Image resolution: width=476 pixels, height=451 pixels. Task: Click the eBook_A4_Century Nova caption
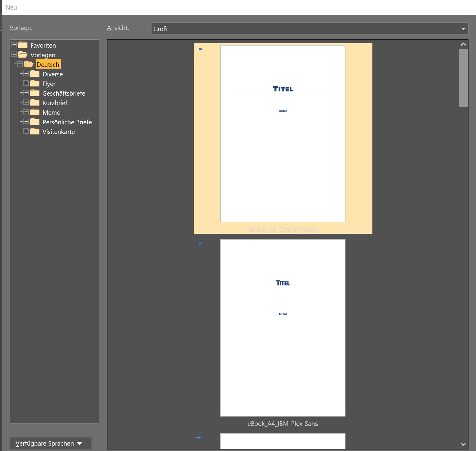click(x=283, y=230)
